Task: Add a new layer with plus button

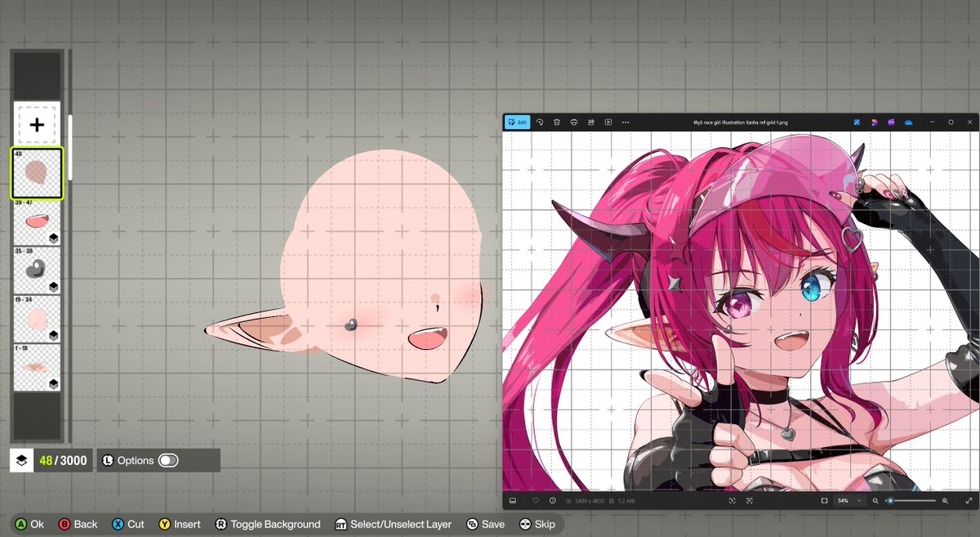Action: click(37, 124)
